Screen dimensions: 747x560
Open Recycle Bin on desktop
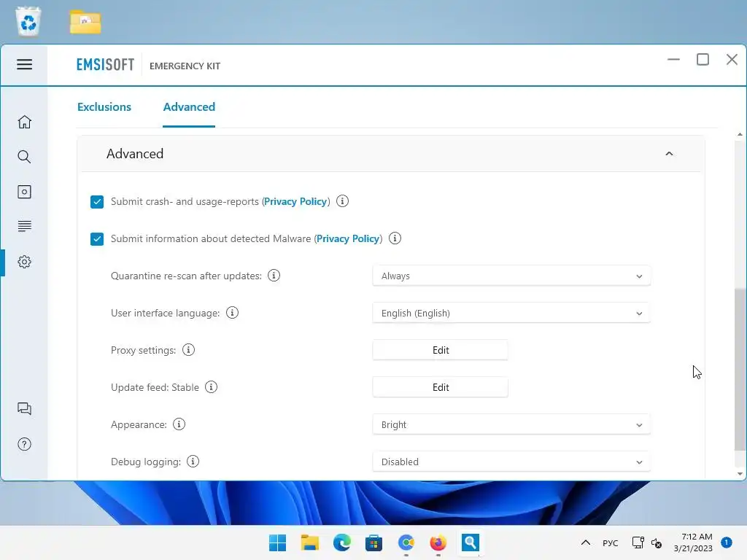pyautogui.click(x=28, y=21)
